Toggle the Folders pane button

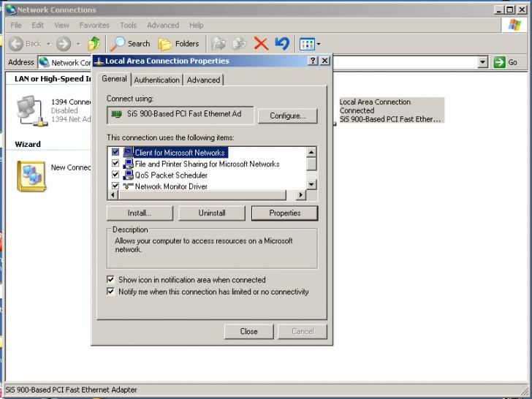pyautogui.click(x=178, y=44)
